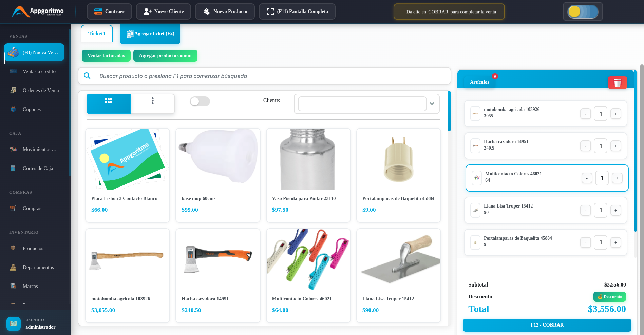Expand the Cliente dropdown arrow
The height and width of the screenshot is (335, 644).
[432, 104]
